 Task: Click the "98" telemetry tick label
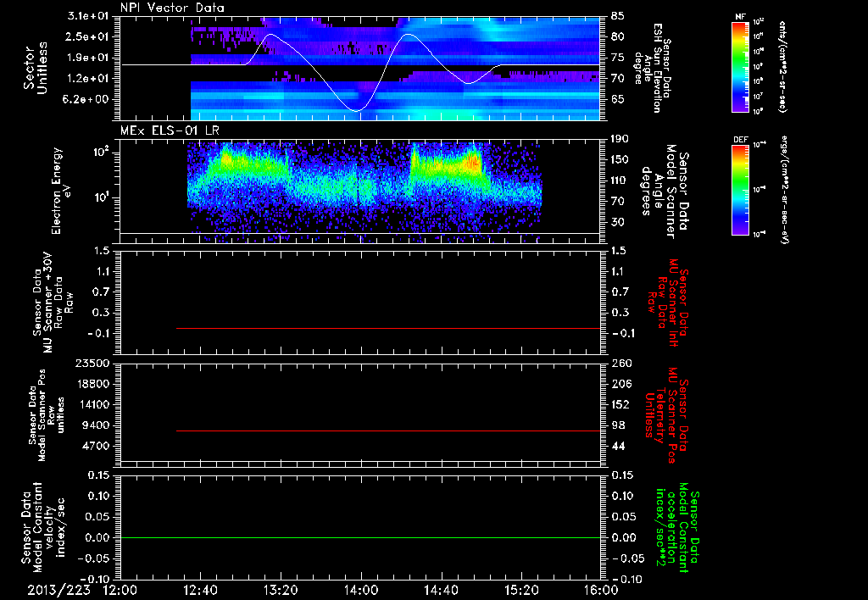[618, 425]
